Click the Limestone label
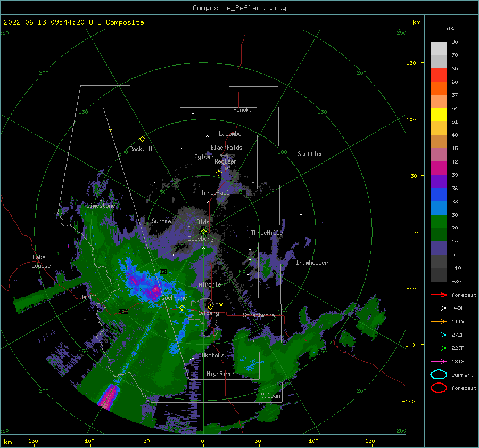The image size is (479, 448). (x=101, y=206)
